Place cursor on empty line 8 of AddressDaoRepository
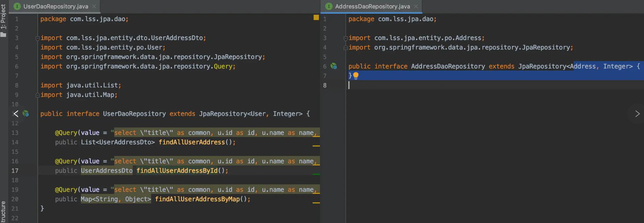644x223 pixels. pyautogui.click(x=494, y=85)
